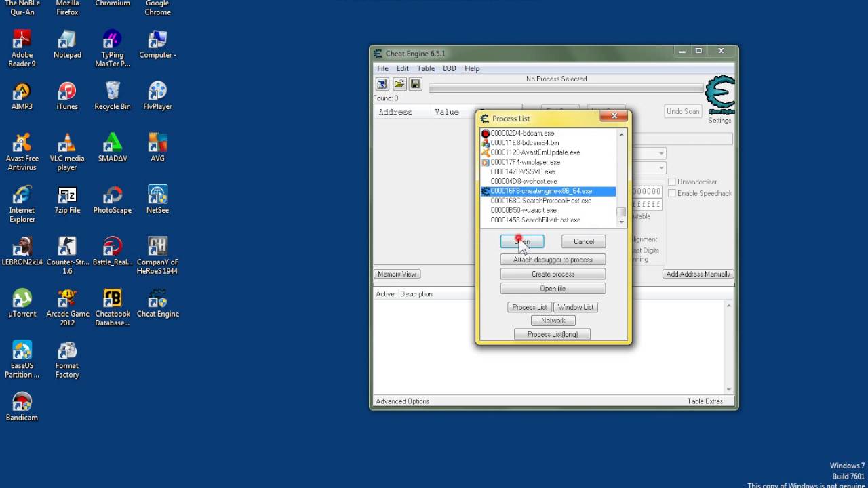Select the VLC media player icon
868x488 pixels.
coord(67,152)
